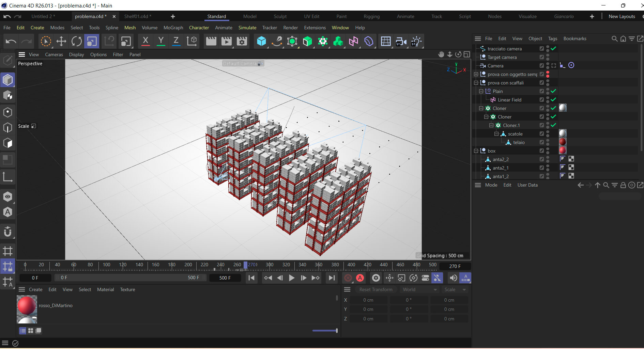The image size is (644, 349).
Task: Enable snapping magnet icon
Action: click(x=8, y=232)
